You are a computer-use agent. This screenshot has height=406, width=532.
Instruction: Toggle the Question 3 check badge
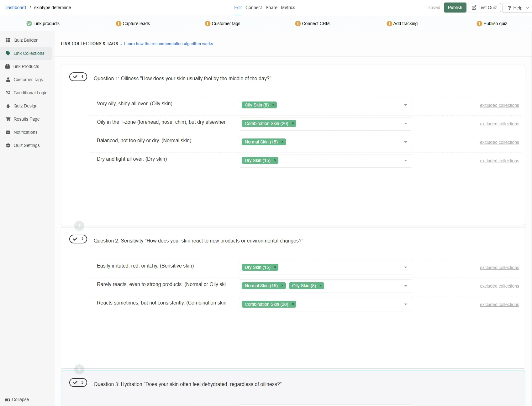78,383
